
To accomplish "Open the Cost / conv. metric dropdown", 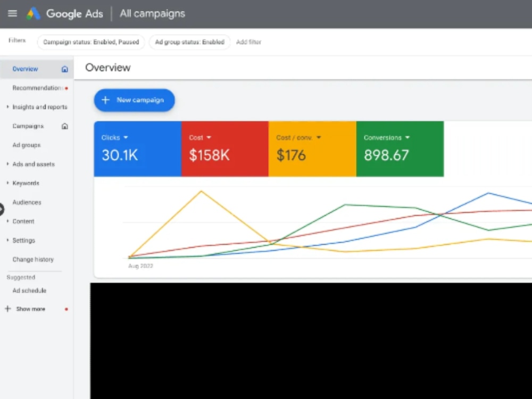I will pyautogui.click(x=319, y=137).
